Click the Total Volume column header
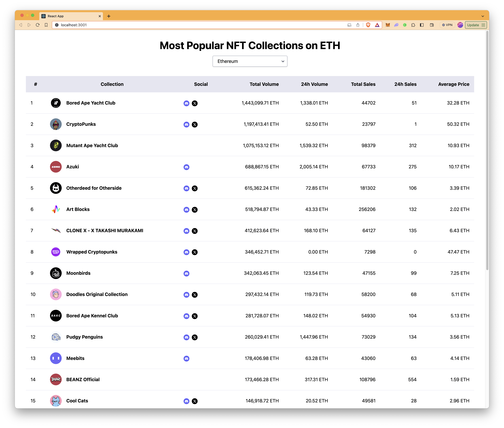504x428 pixels. [x=264, y=84]
